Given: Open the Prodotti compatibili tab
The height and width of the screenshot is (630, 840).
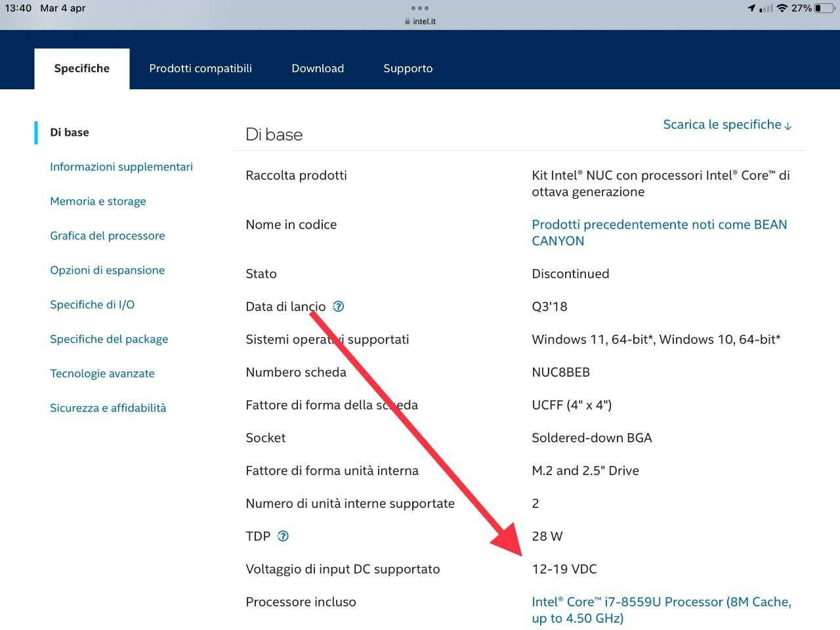Looking at the screenshot, I should tap(200, 68).
